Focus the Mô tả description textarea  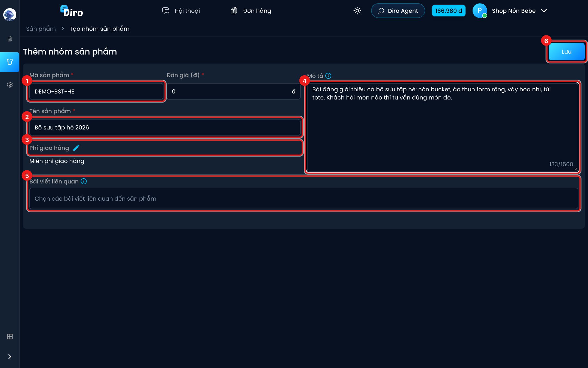(442, 127)
